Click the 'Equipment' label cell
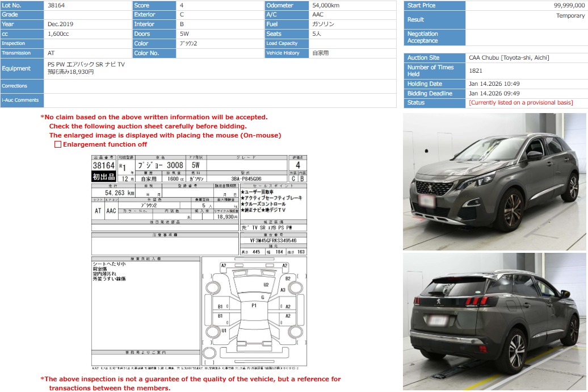 22,68
